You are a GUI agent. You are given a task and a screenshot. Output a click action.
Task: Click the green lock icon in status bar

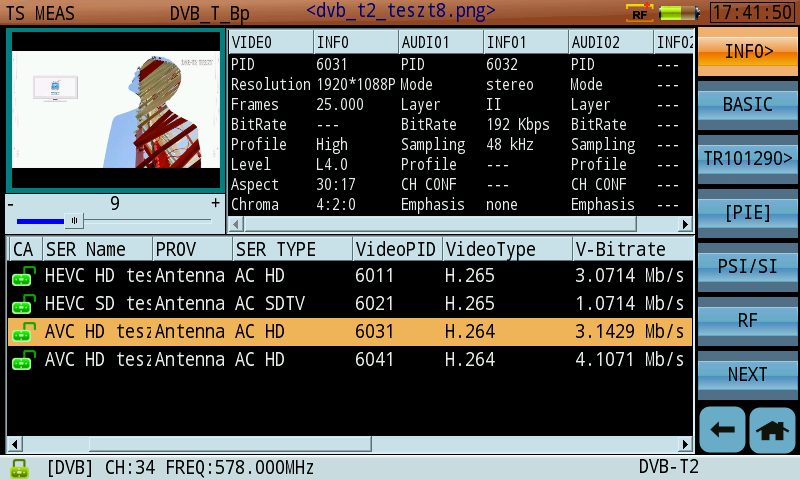coord(18,468)
